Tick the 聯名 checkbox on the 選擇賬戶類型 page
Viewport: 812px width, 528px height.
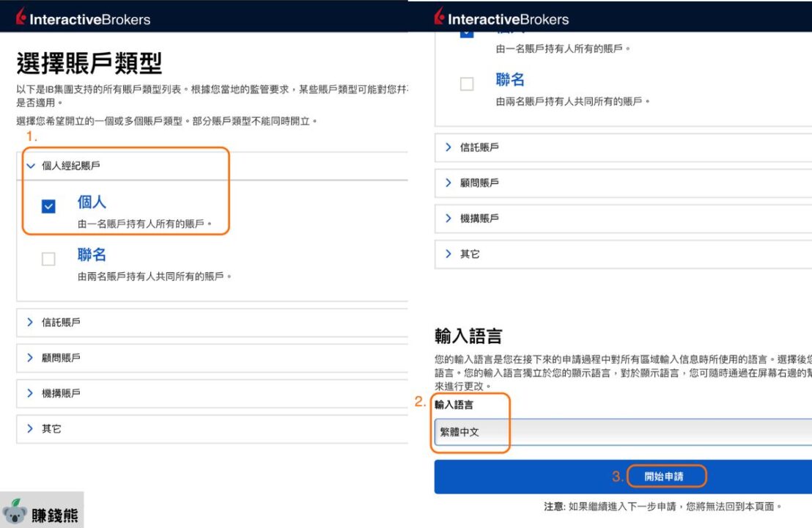pyautogui.click(x=48, y=259)
